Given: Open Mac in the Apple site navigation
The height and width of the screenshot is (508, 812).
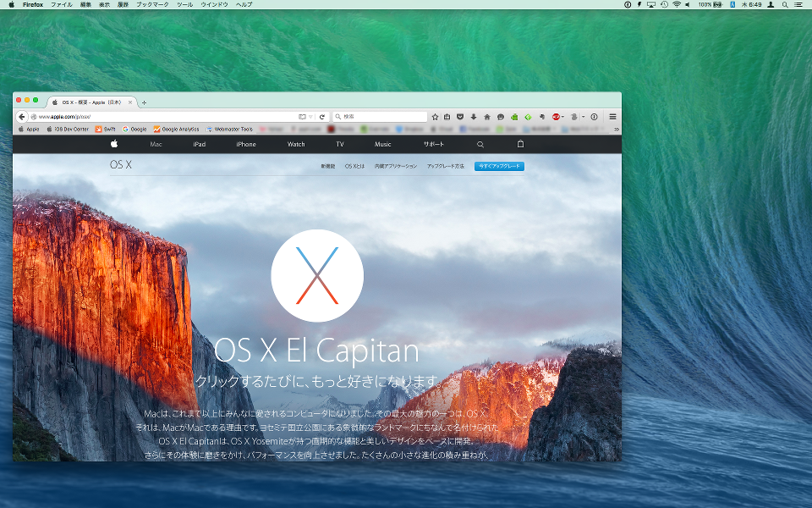Looking at the screenshot, I should (156, 144).
